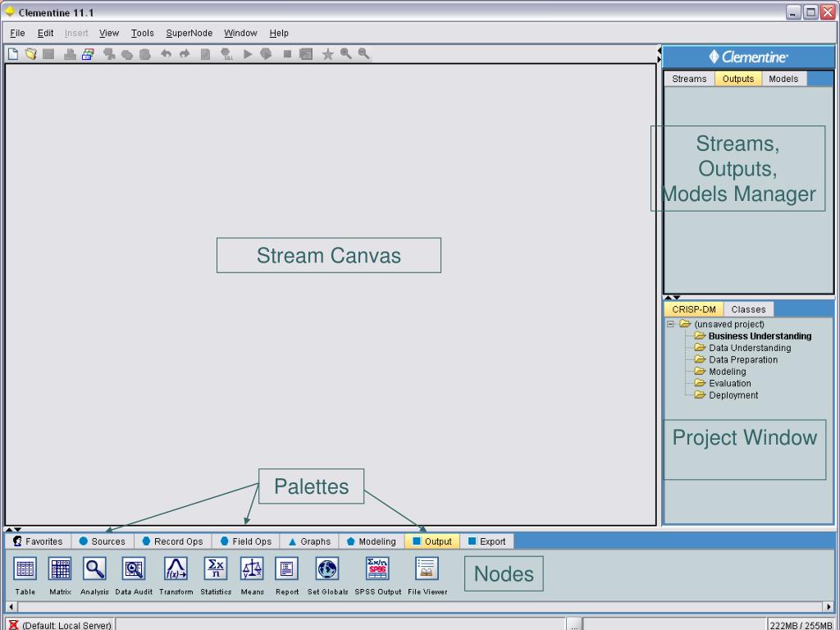
Task: Switch to the Modeling palette tab
Action: [372, 541]
